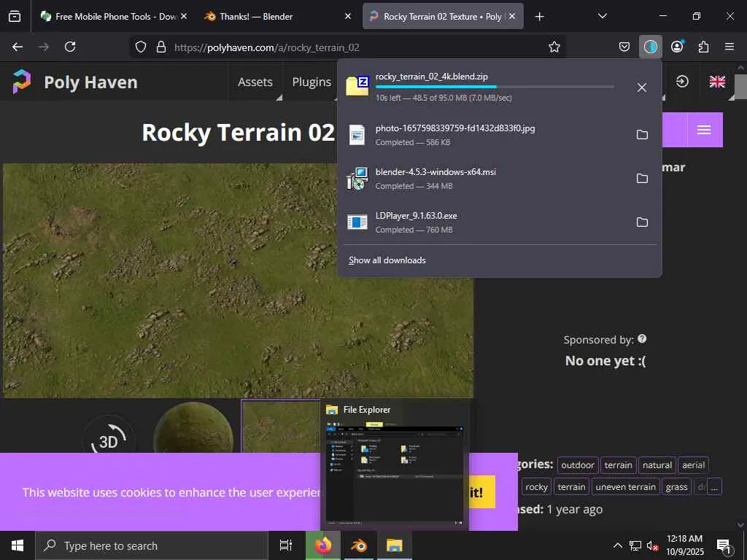Expand the Plugins menu on Poly Haven
The image size is (747, 560).
(x=311, y=82)
